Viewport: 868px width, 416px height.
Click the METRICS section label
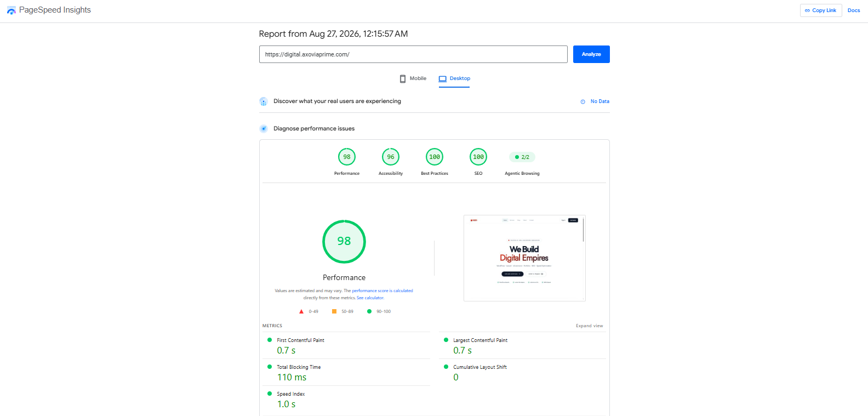(272, 326)
